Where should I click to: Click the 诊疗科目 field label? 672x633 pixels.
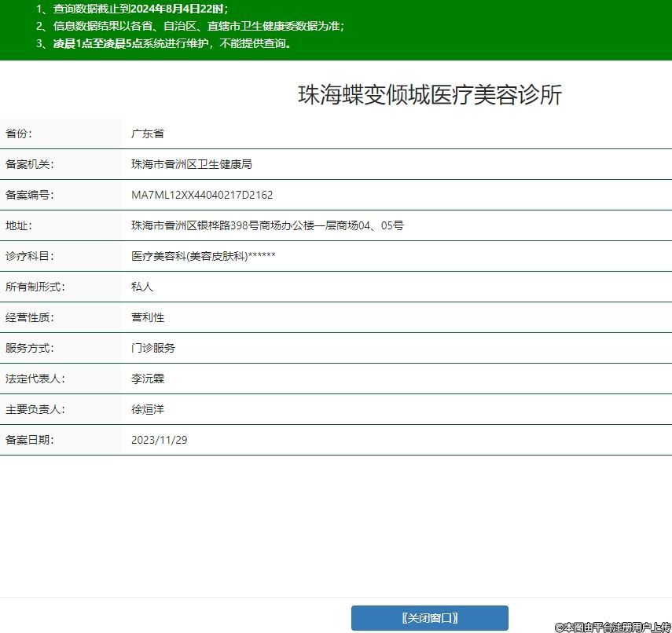tap(30, 256)
